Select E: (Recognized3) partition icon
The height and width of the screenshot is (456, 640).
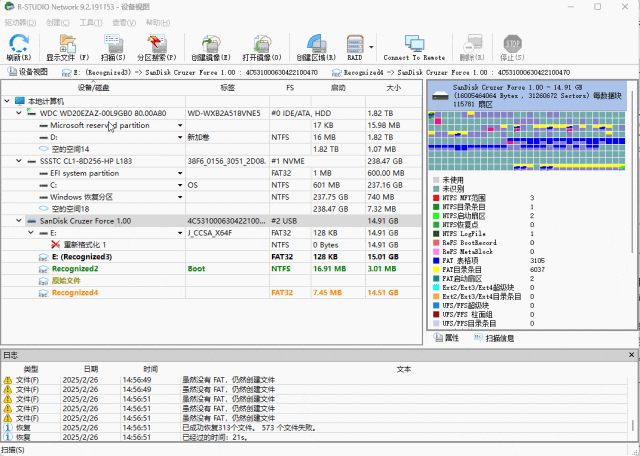click(x=44, y=257)
